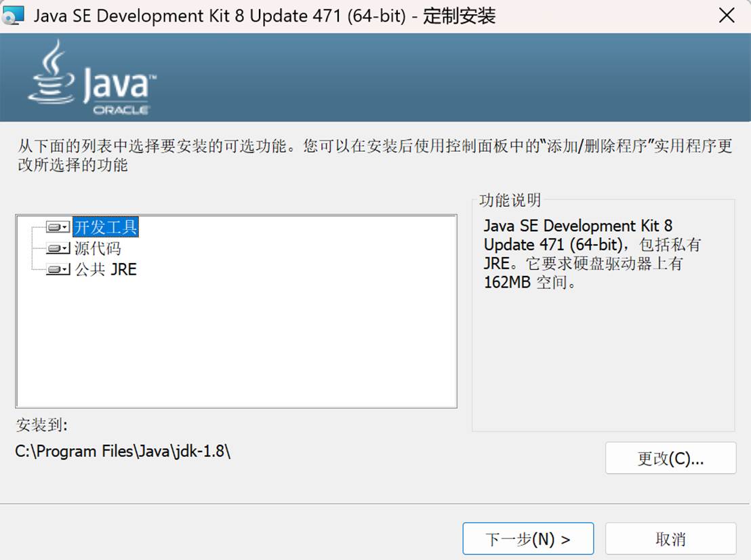Click the 安装到: label
Viewport: 751px width, 560px height.
coord(41,425)
